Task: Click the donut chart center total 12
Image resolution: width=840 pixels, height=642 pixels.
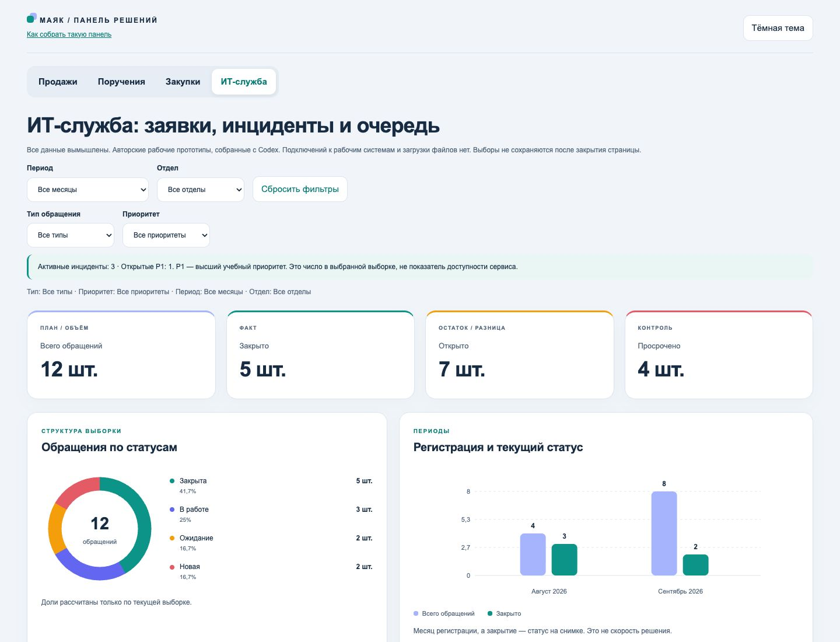Action: tap(100, 524)
